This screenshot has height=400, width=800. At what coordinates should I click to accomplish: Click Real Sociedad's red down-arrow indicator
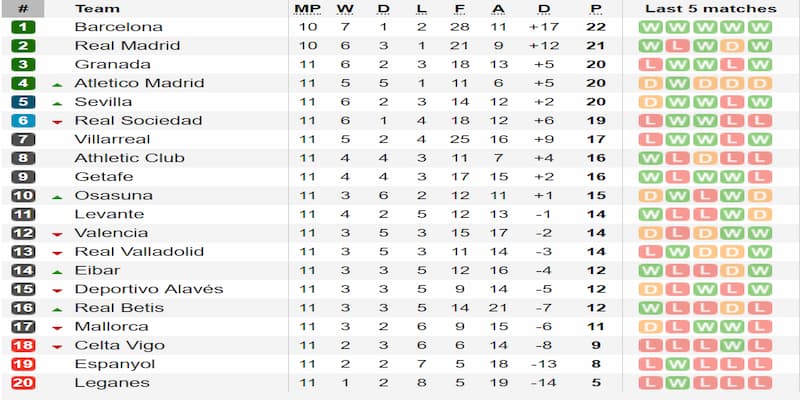[x=57, y=122]
